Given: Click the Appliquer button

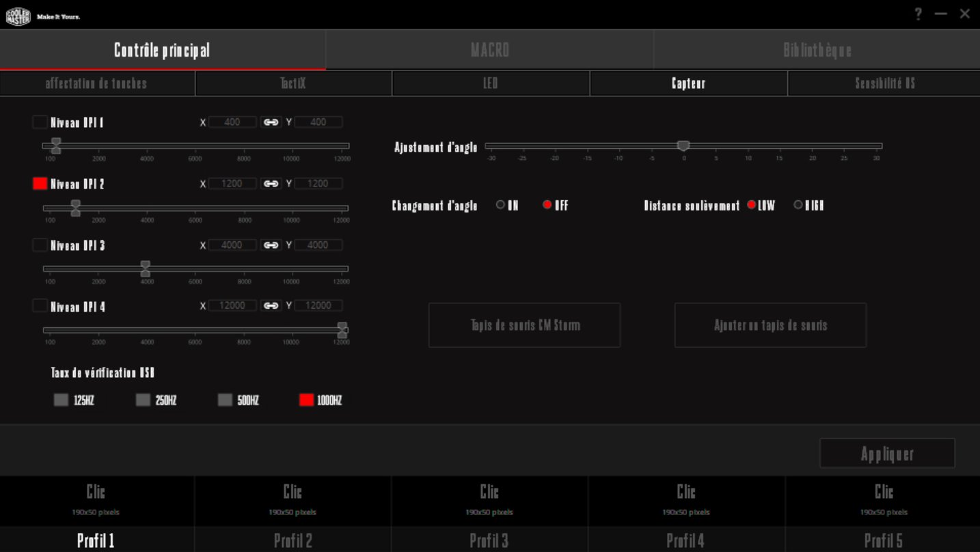Looking at the screenshot, I should coord(887,454).
